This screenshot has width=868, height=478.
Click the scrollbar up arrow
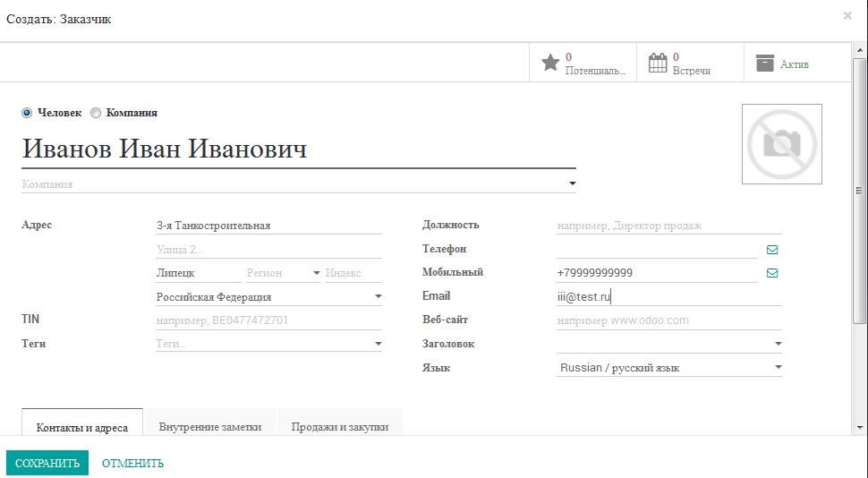pos(860,50)
